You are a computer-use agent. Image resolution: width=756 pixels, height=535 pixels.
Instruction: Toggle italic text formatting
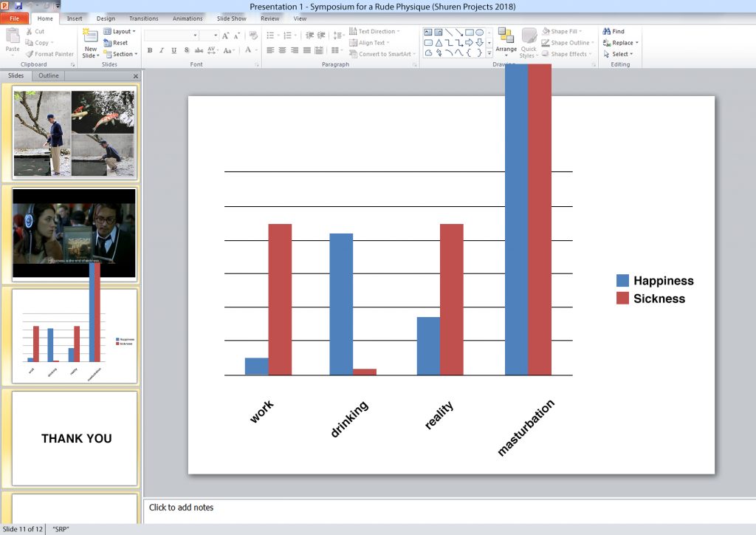162,51
